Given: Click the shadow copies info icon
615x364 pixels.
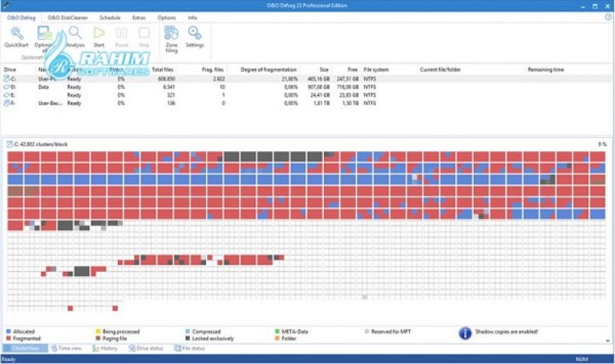Looking at the screenshot, I should pyautogui.click(x=465, y=334).
